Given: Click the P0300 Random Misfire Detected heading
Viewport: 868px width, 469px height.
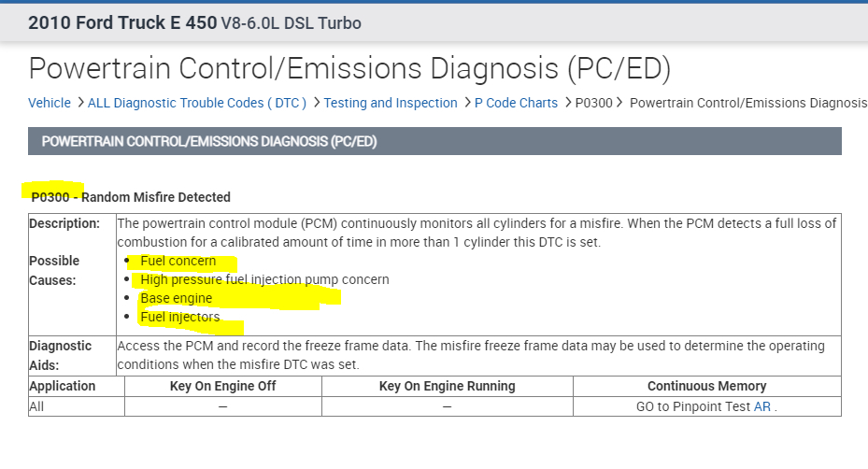Looking at the screenshot, I should 131,197.
